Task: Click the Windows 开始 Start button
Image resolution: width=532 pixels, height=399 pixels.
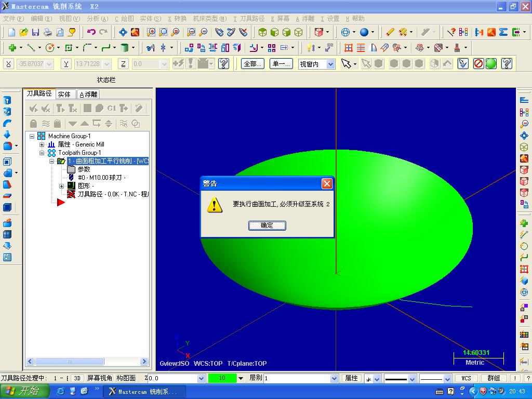Action: point(24,391)
